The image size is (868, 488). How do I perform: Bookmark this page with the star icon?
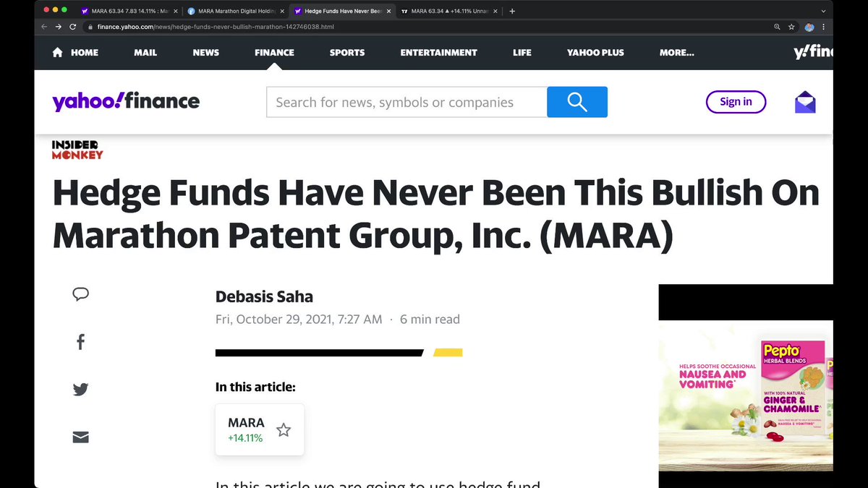tap(793, 27)
